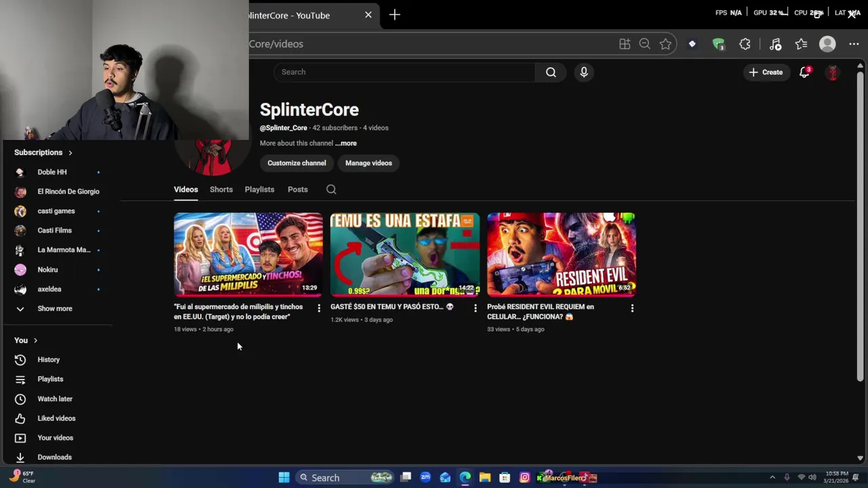Switch to the Shorts tab
868x488 pixels.
click(221, 190)
